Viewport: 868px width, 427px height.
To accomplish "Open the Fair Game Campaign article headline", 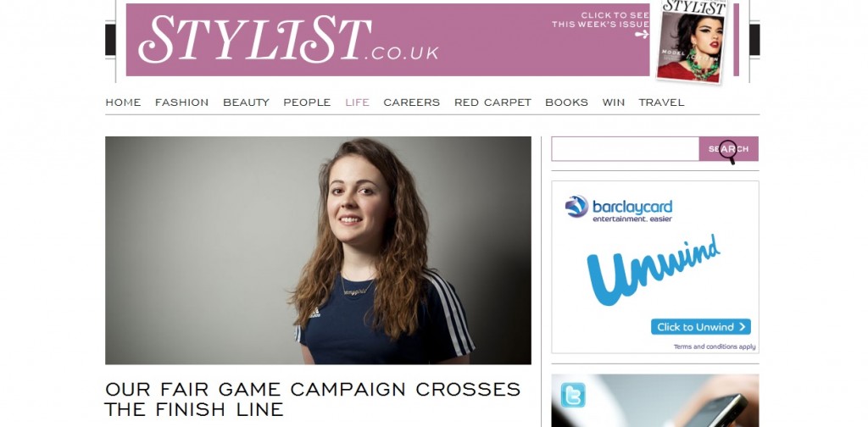I will (313, 399).
